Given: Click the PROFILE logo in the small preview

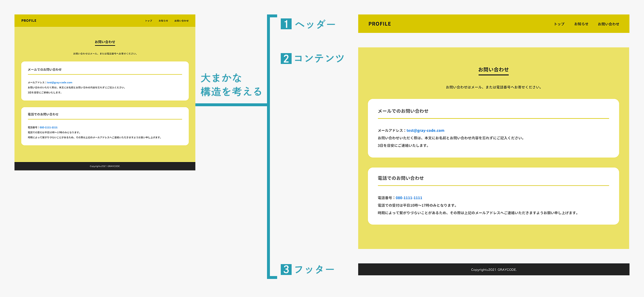Looking at the screenshot, I should point(29,21).
